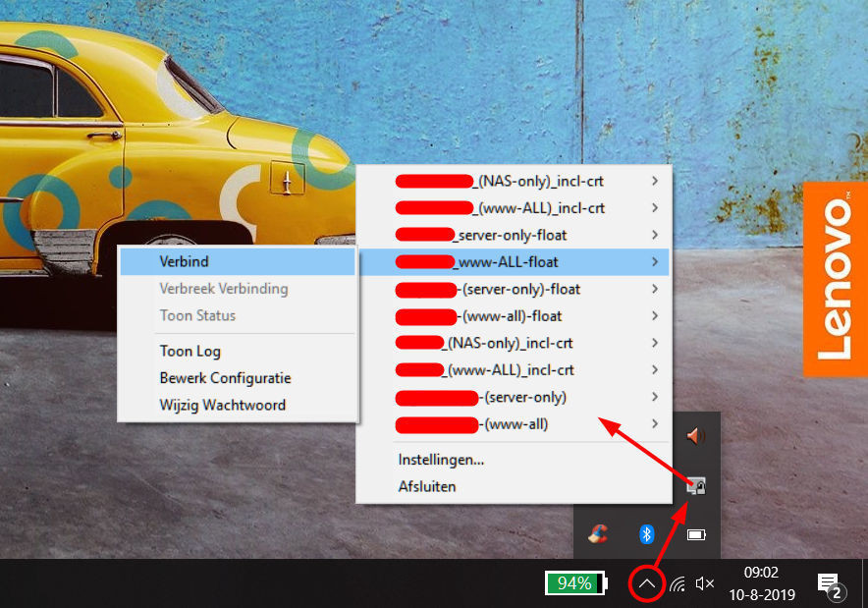Select the second _(NAS-only)_incl-crt profile entry

point(514,344)
